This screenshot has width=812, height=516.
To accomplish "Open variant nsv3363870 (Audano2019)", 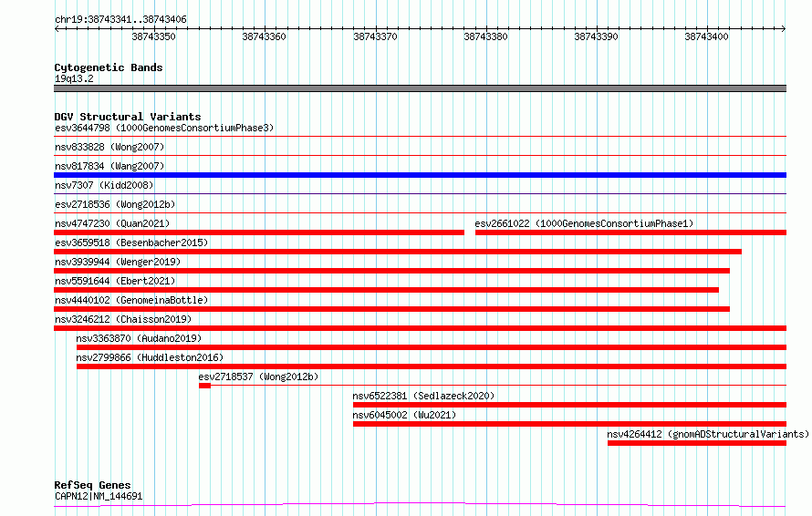I will tap(139, 338).
